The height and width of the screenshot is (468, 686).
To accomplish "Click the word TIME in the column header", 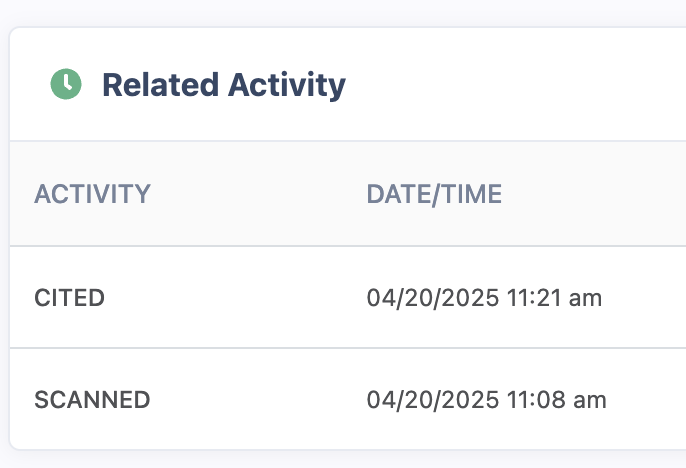I will pyautogui.click(x=470, y=194).
